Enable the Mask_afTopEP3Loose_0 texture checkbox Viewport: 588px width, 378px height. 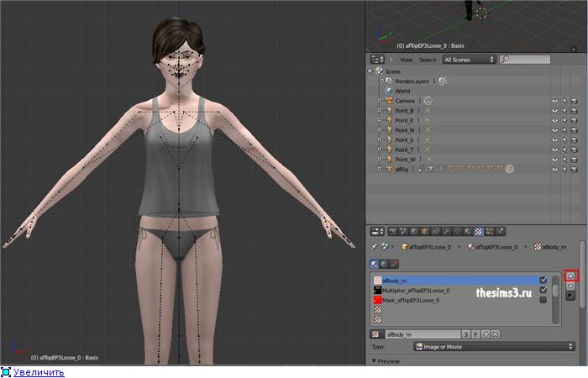(x=543, y=300)
